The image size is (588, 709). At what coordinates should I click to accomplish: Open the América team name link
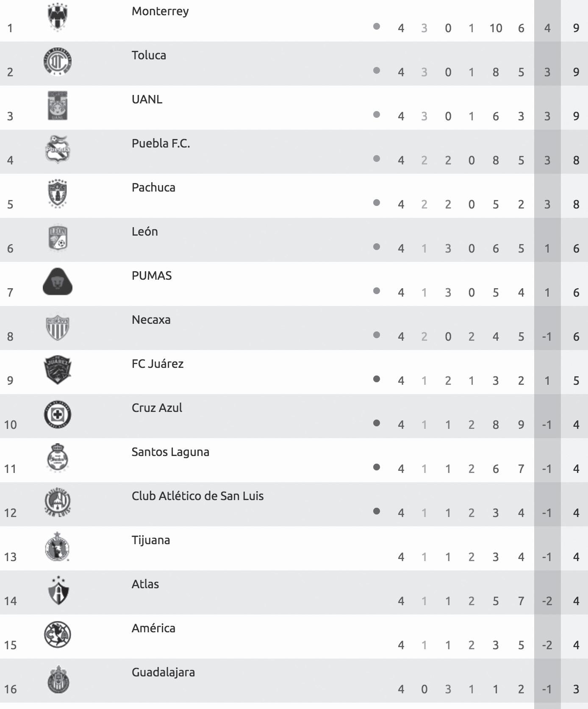point(153,628)
